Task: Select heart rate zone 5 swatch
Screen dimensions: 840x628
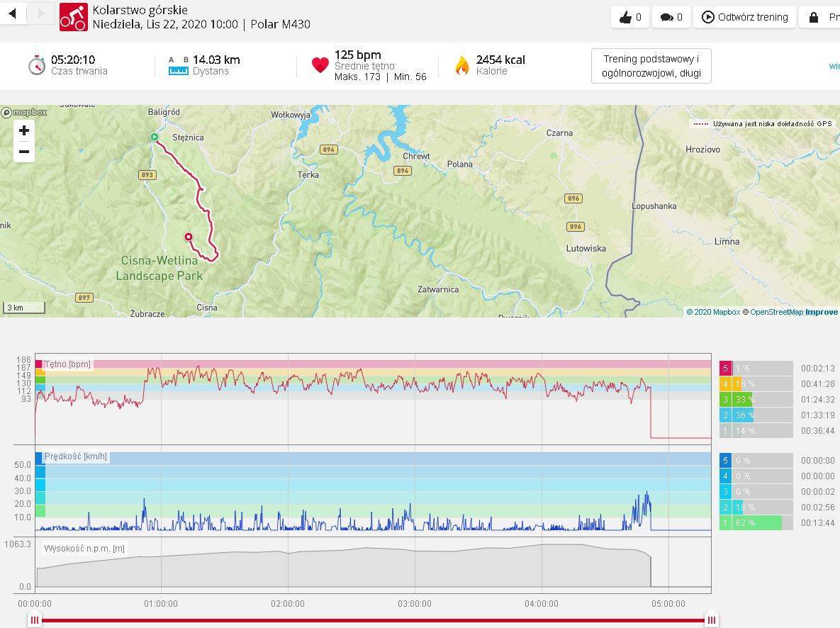Action: point(725,368)
